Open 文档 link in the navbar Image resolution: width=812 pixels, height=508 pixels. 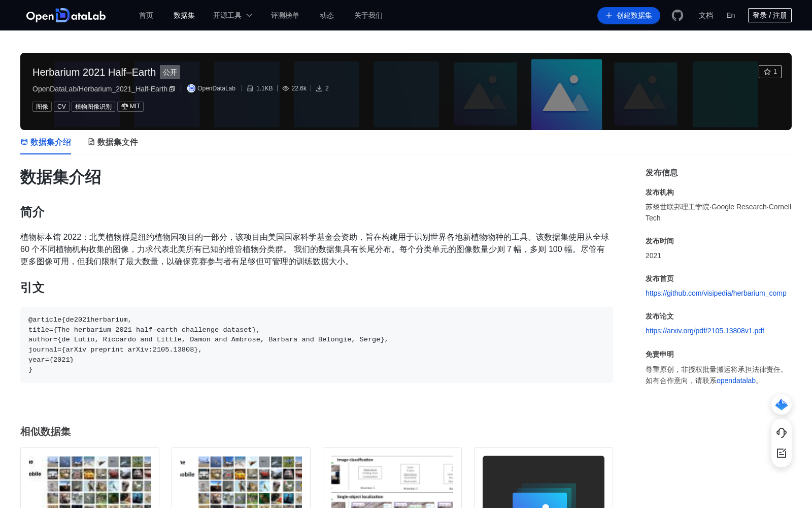(x=706, y=15)
